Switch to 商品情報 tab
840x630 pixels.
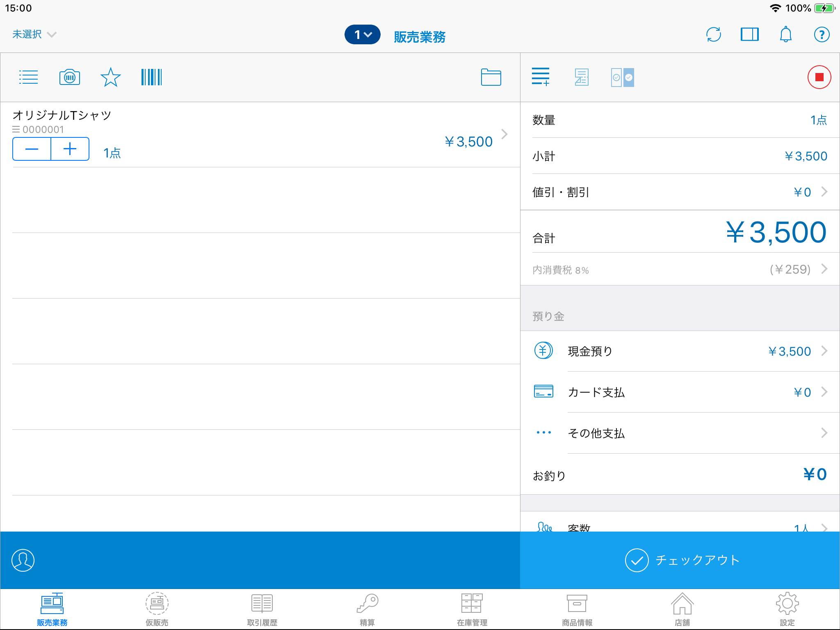pos(577,609)
